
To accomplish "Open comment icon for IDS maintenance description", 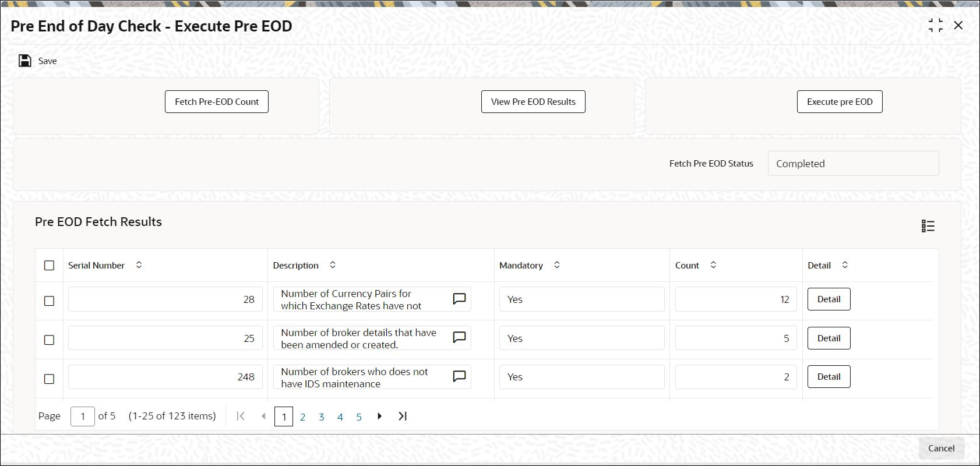I will click(x=459, y=376).
